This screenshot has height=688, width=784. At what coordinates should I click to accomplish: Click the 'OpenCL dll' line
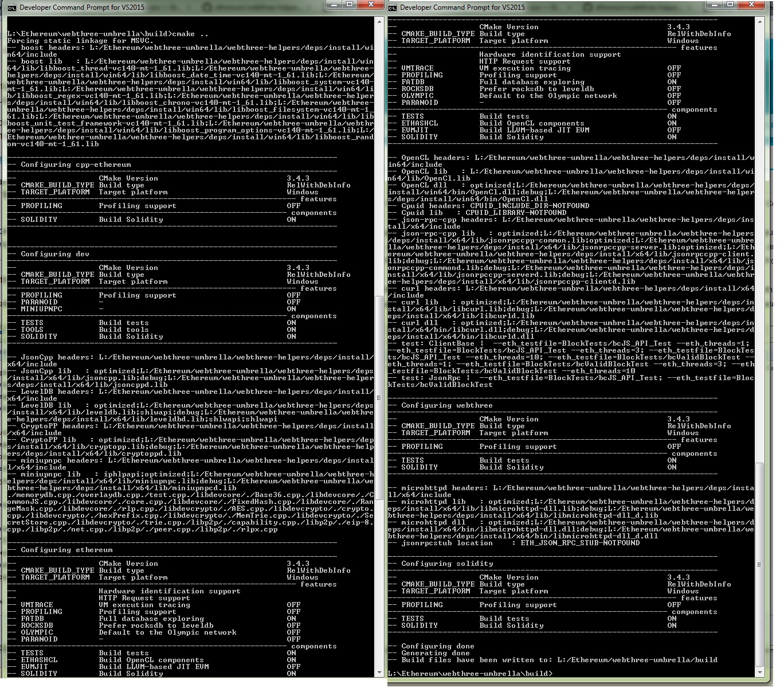pyautogui.click(x=571, y=192)
